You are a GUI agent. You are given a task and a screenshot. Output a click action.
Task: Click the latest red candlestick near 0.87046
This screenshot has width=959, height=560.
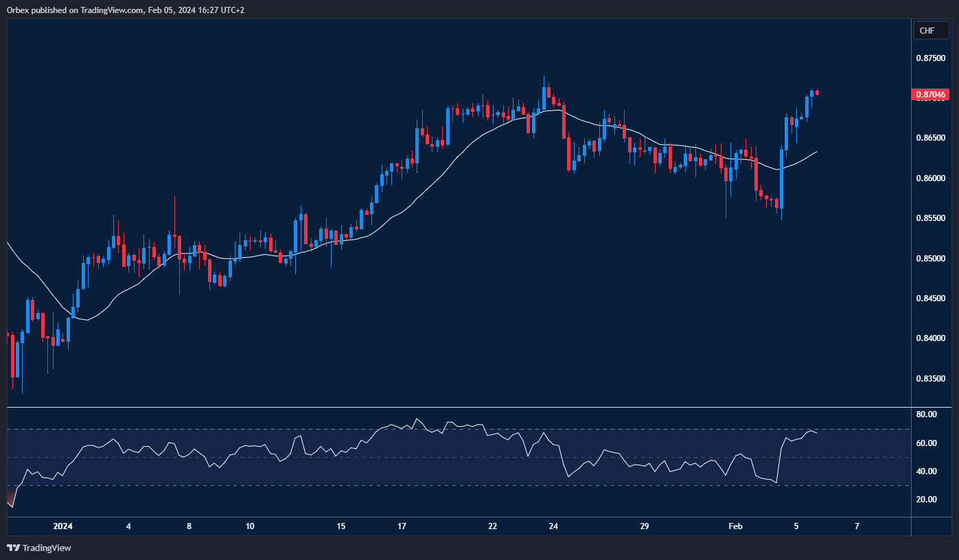tap(817, 93)
